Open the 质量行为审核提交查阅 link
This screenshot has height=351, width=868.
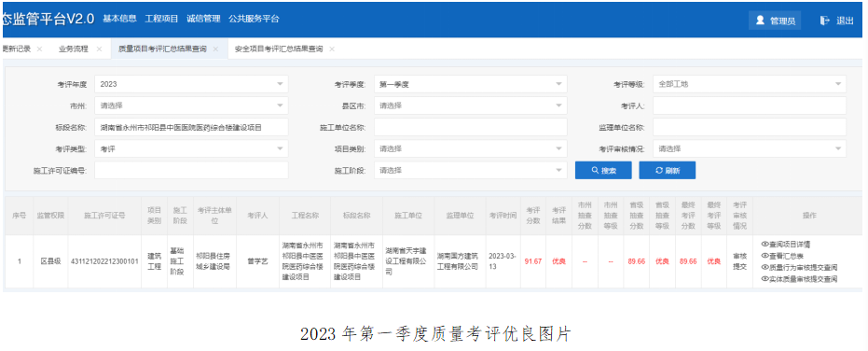(800, 267)
